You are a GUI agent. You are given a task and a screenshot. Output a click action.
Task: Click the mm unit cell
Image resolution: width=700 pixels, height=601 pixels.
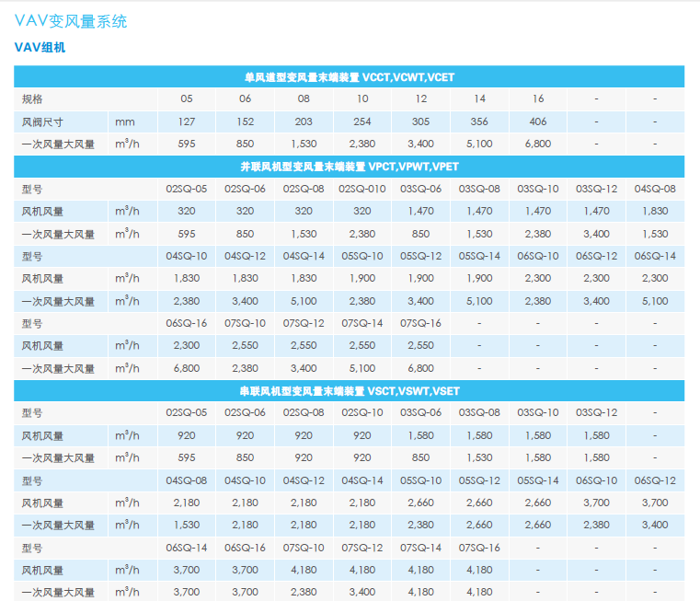tap(124, 121)
